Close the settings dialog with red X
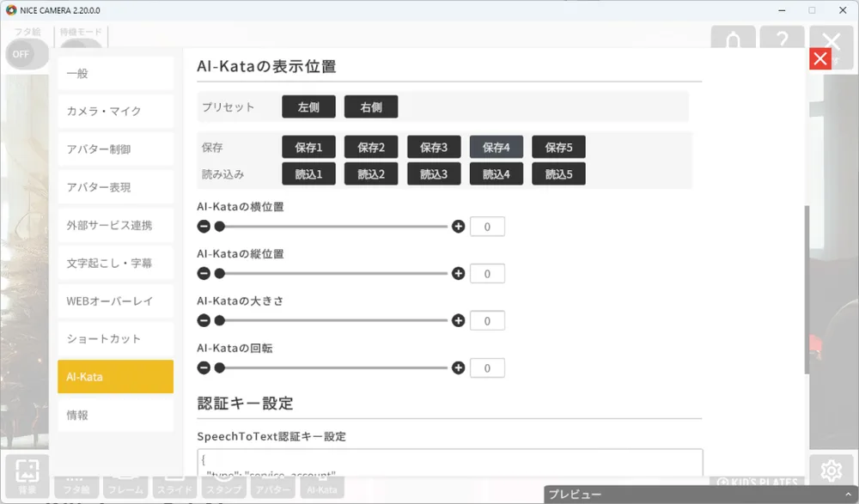Viewport: 859px width, 504px height. coord(820,58)
